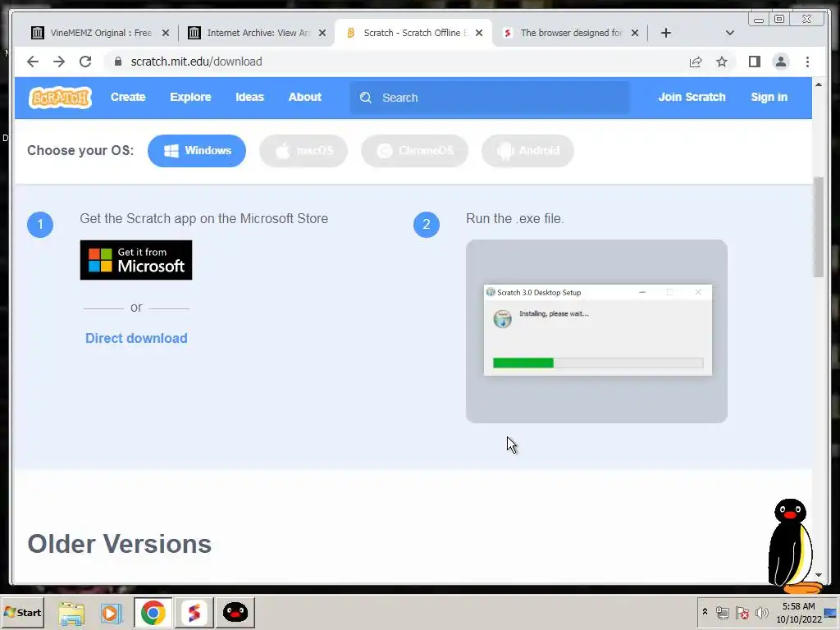Screen dimensions: 840x630
Task: Click the page vertical scrollbar thumb
Action: (x=818, y=227)
